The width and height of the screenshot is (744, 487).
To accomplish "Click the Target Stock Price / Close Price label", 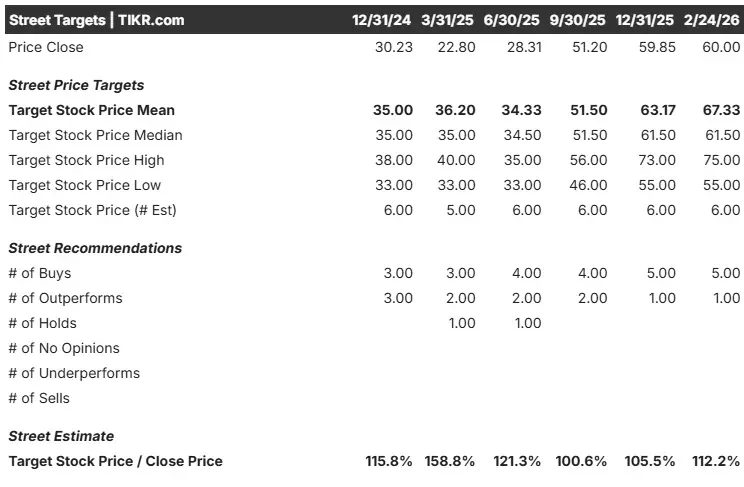I will click(x=116, y=461).
